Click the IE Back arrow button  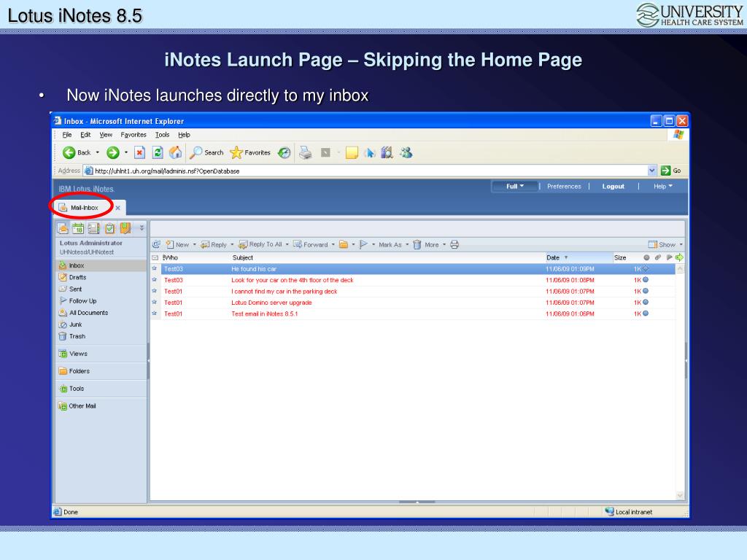click(x=69, y=152)
